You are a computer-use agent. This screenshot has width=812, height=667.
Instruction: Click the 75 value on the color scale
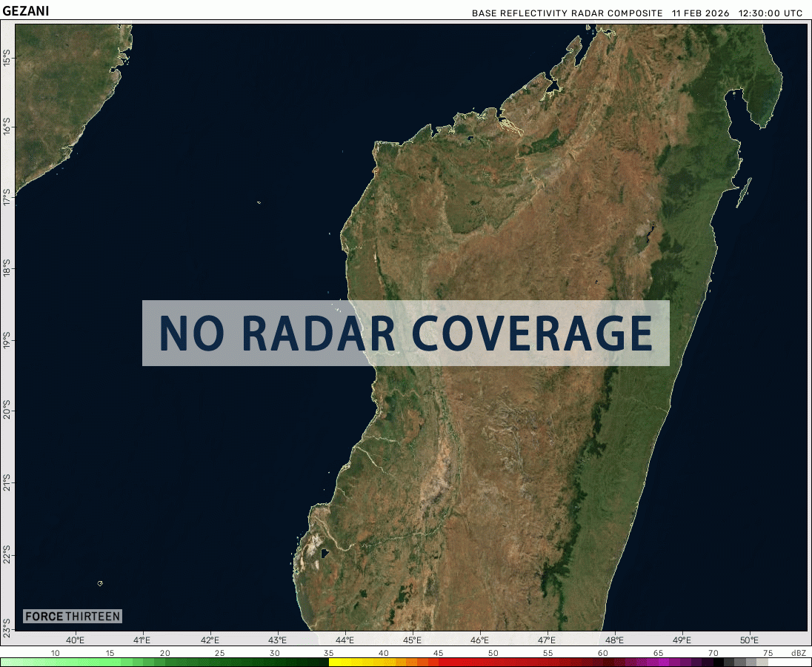click(768, 653)
